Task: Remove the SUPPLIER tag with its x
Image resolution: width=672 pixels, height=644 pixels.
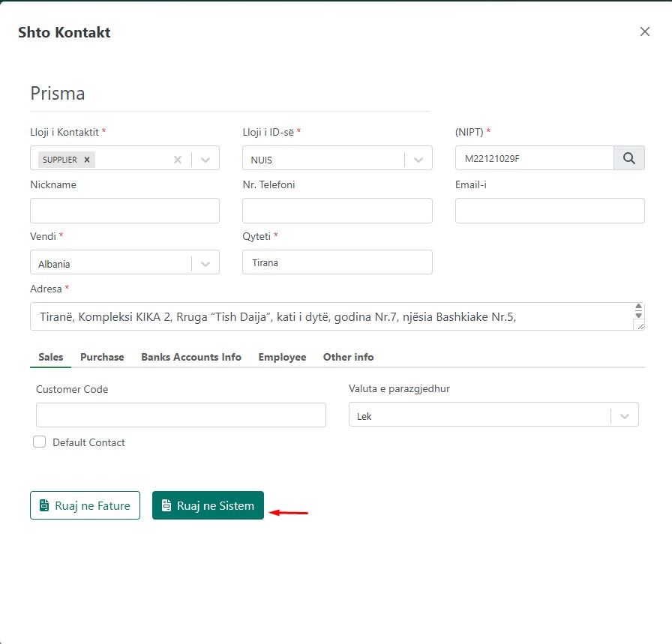Action: 87,160
